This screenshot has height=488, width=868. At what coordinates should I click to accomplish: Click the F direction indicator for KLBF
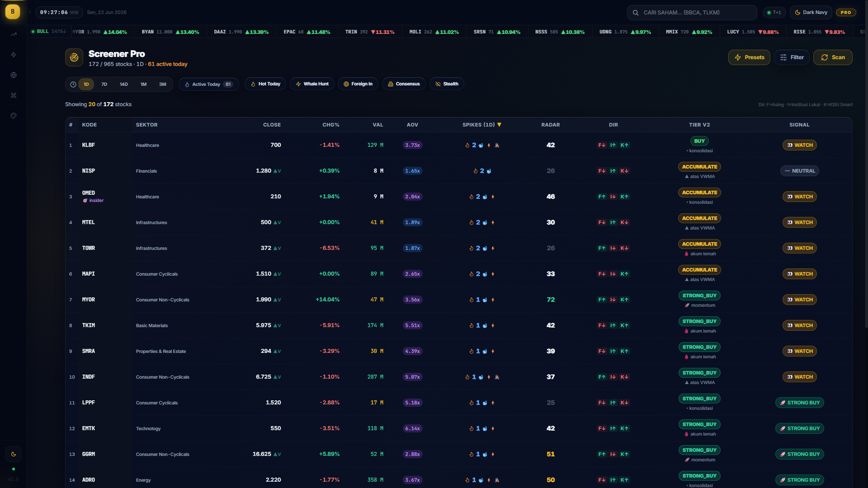(602, 145)
